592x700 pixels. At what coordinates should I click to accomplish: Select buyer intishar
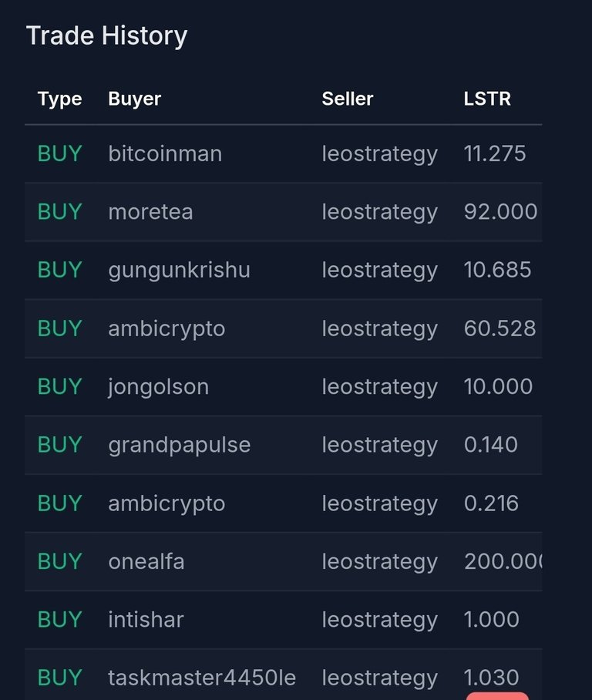click(x=146, y=620)
